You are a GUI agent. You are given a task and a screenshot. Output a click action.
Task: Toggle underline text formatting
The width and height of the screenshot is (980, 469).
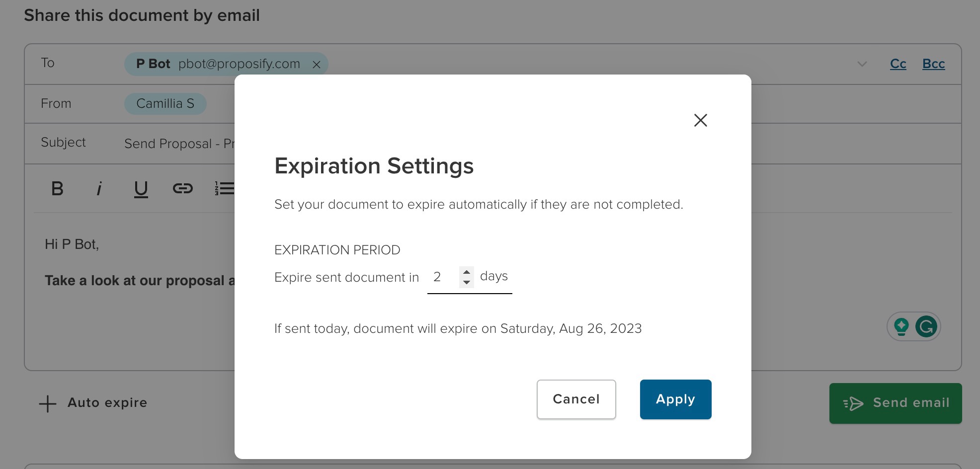pyautogui.click(x=141, y=189)
